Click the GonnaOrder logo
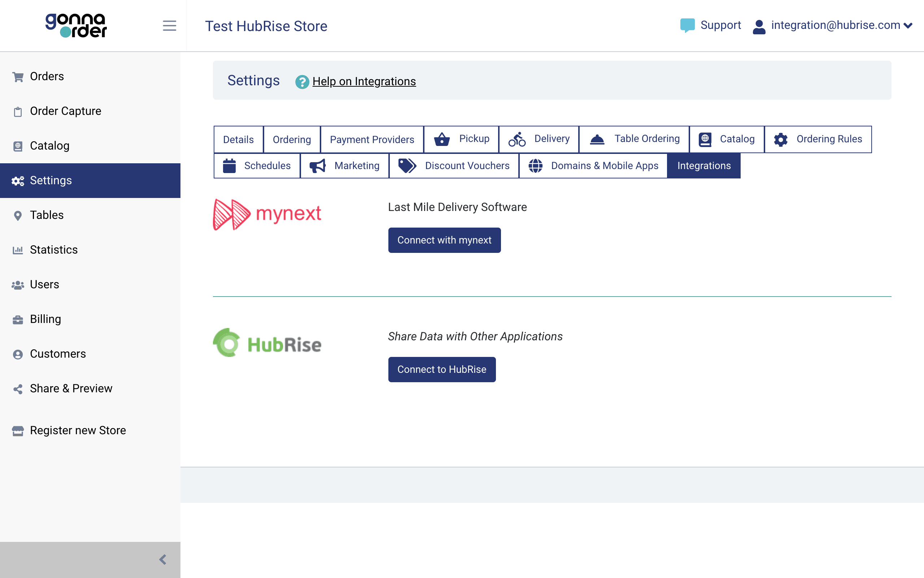 (76, 26)
